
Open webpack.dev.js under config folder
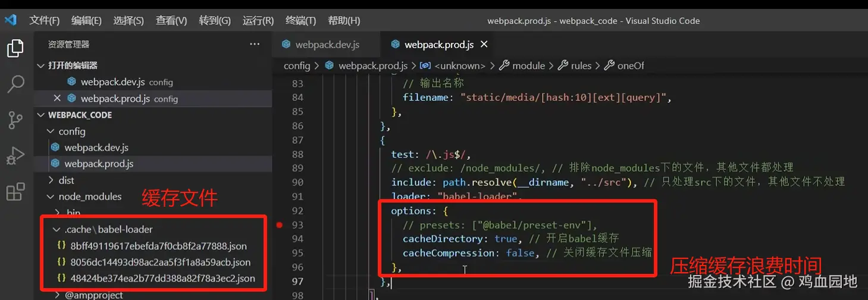153,147
